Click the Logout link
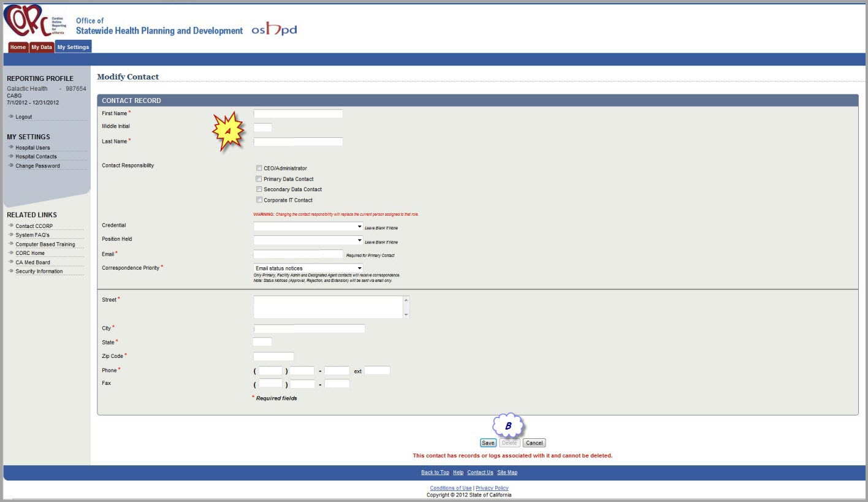Screen dimensions: 868x502 (x=24, y=116)
